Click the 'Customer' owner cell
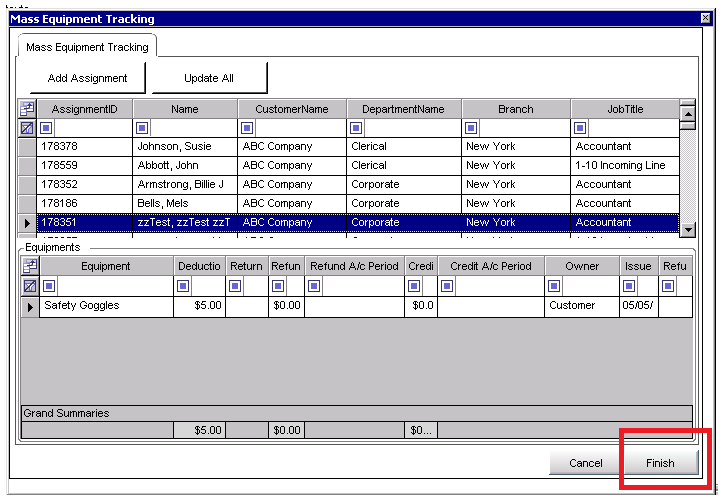Image resolution: width=725 pixels, height=500 pixels. pos(582,306)
